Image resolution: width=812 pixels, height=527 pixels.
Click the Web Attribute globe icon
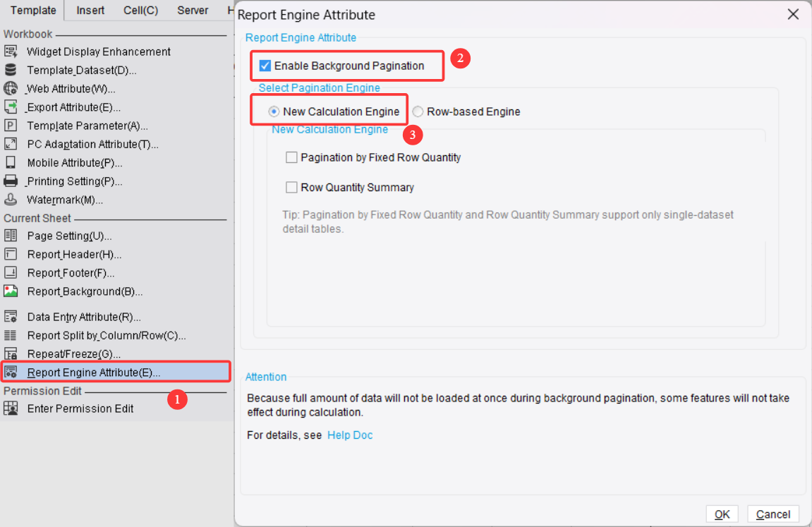coord(11,88)
